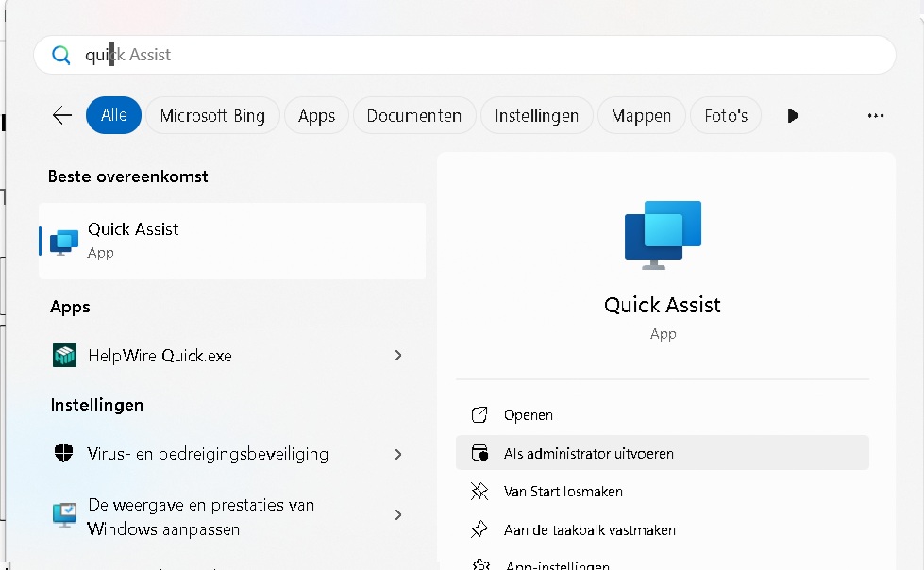Expand Virus- en bedreigingsbeveiliging chevron
The image size is (924, 570).
[x=398, y=455]
